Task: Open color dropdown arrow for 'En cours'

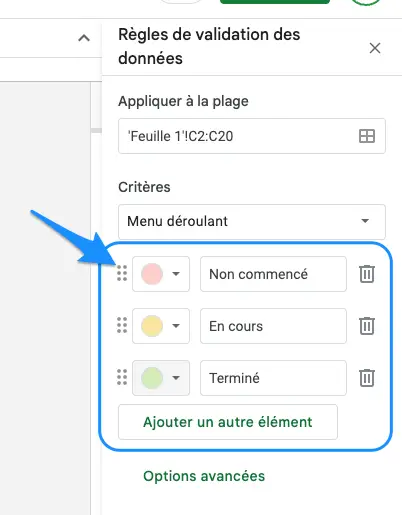Action: (x=176, y=326)
